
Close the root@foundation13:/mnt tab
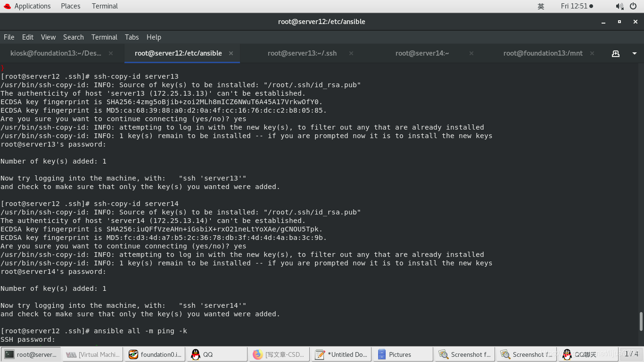tap(592, 53)
